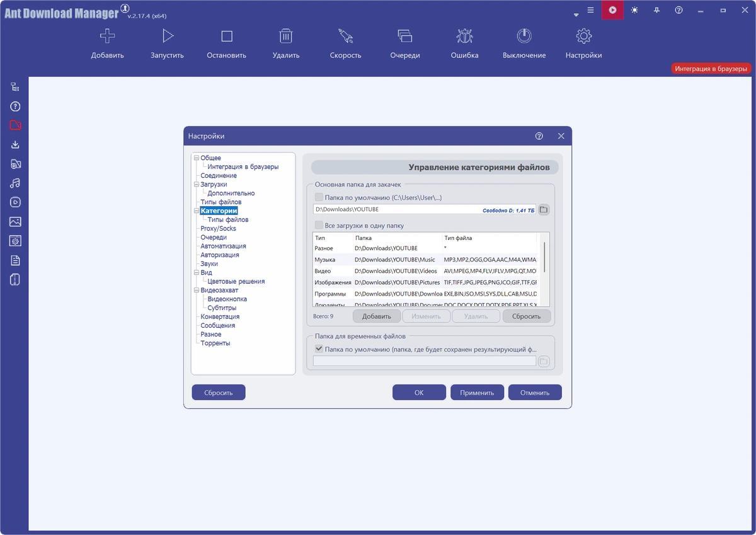Click the Применить button
This screenshot has height=535, width=756.
click(x=477, y=393)
